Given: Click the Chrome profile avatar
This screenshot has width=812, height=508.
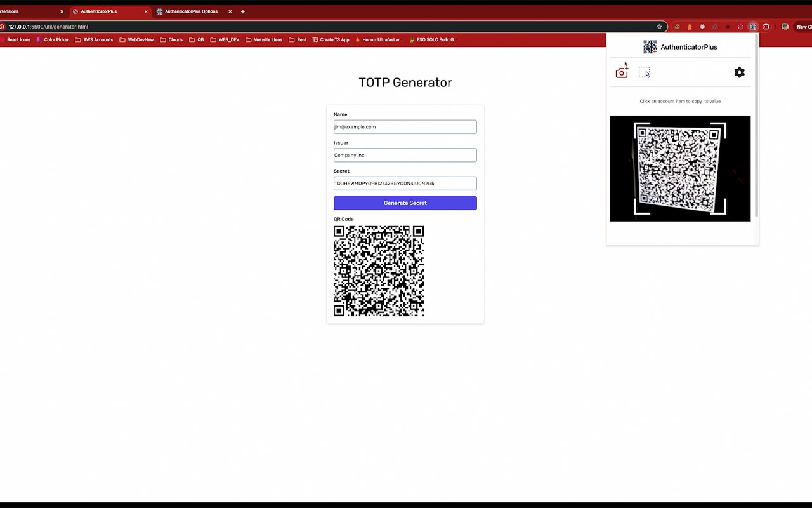Looking at the screenshot, I should coord(784,26).
